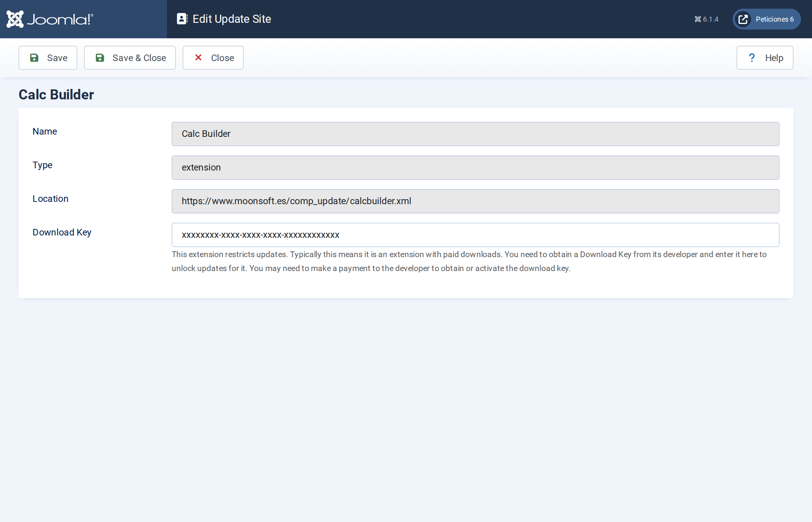Click the Close button with red X

213,58
